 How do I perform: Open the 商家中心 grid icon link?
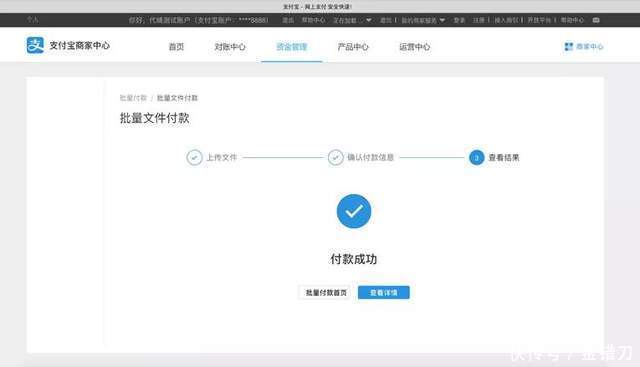(x=584, y=47)
